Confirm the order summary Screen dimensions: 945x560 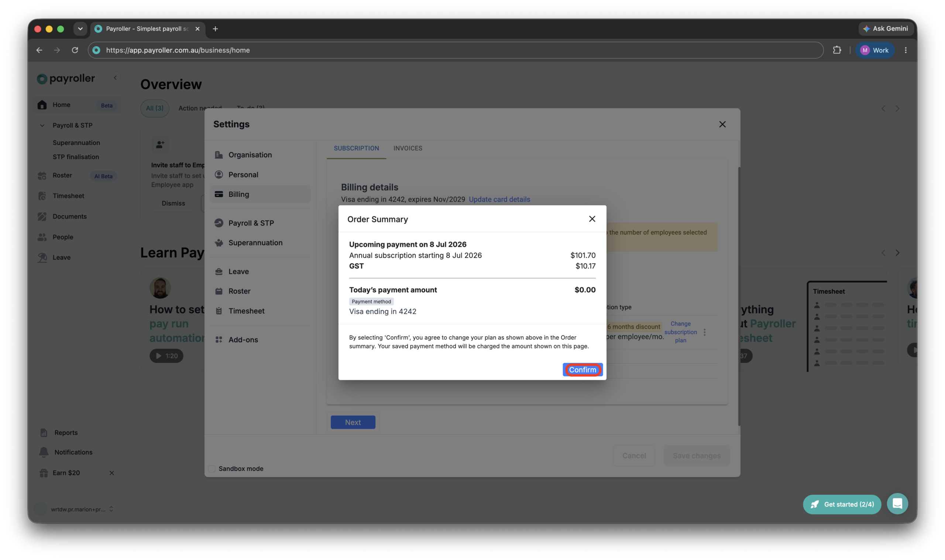(582, 370)
